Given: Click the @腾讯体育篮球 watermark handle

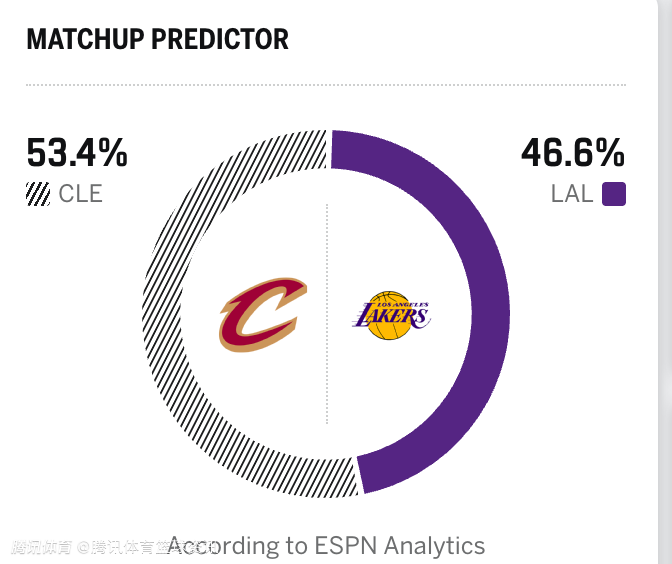Looking at the screenshot, I should coord(135,547).
